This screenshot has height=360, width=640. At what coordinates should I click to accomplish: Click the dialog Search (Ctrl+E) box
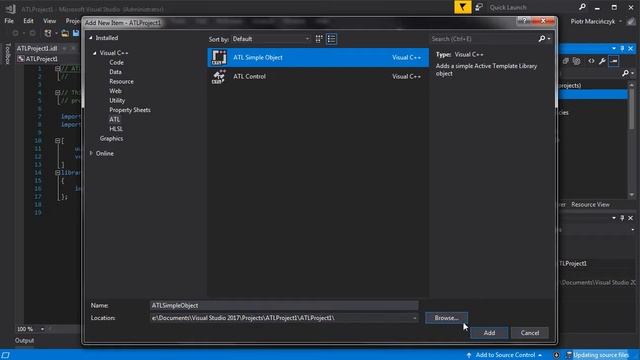pyautogui.click(x=484, y=39)
